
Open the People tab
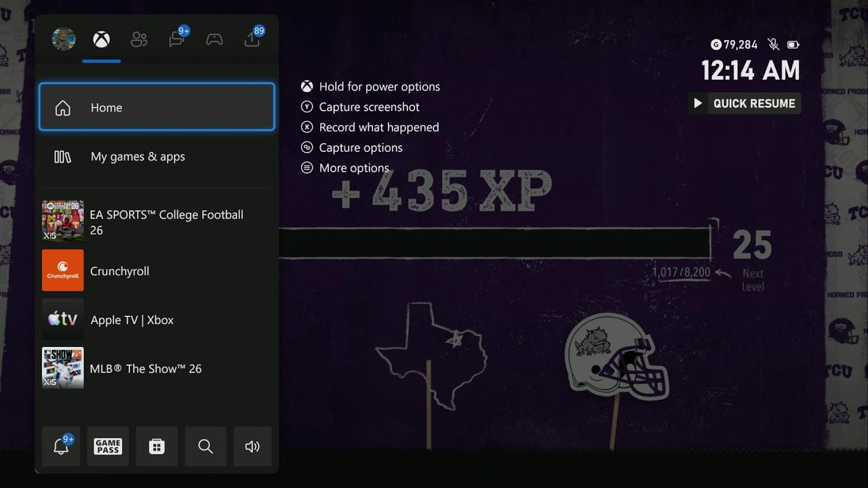tap(139, 39)
